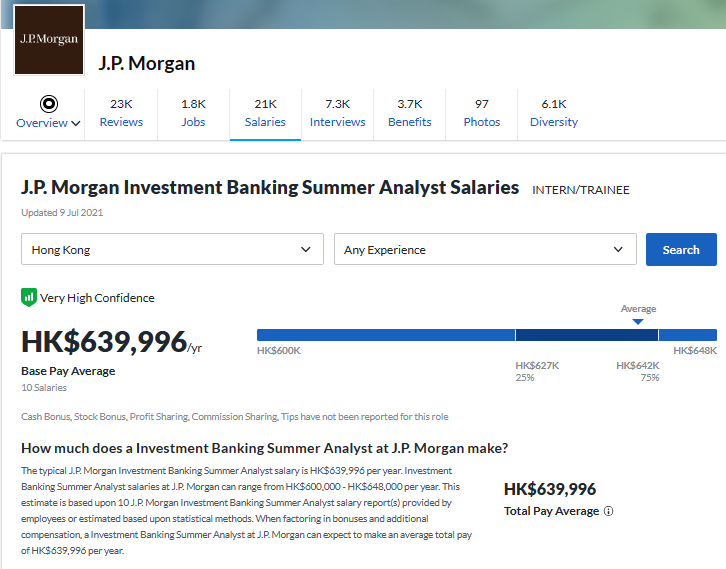View the 97 Photos tab

point(482,113)
